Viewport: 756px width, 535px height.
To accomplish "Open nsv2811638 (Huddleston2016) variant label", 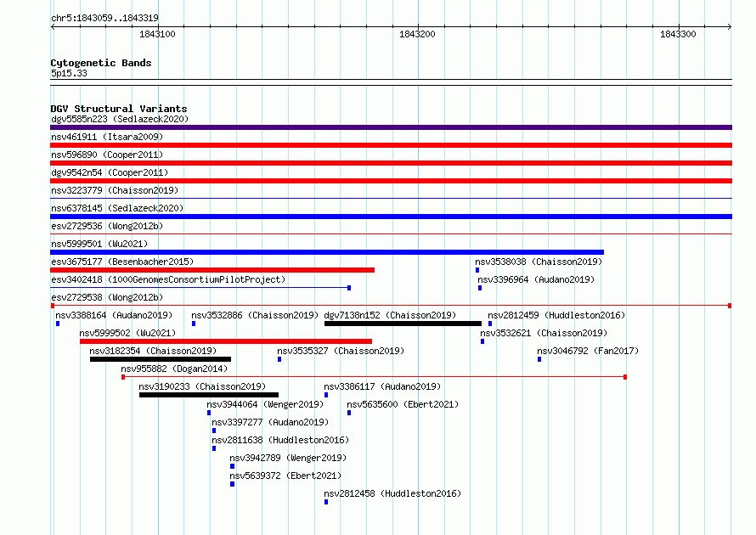I will point(280,440).
